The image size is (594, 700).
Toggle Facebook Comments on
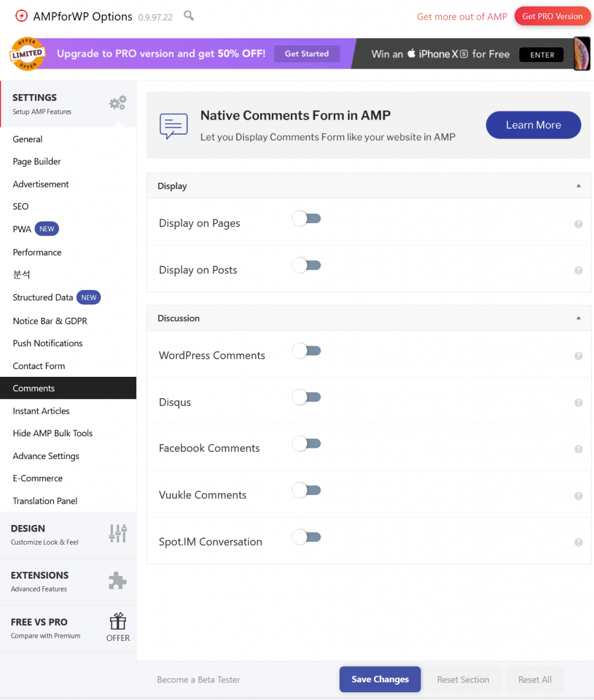(306, 444)
